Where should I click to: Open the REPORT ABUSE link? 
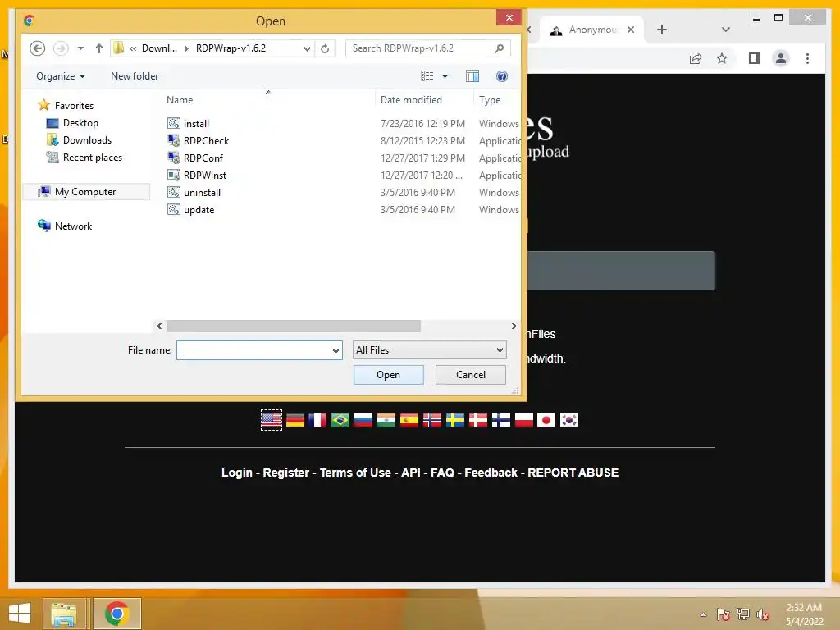573,472
